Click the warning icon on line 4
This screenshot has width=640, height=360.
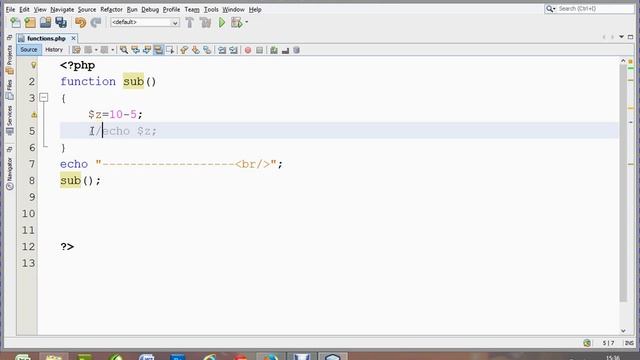[x=34, y=115]
